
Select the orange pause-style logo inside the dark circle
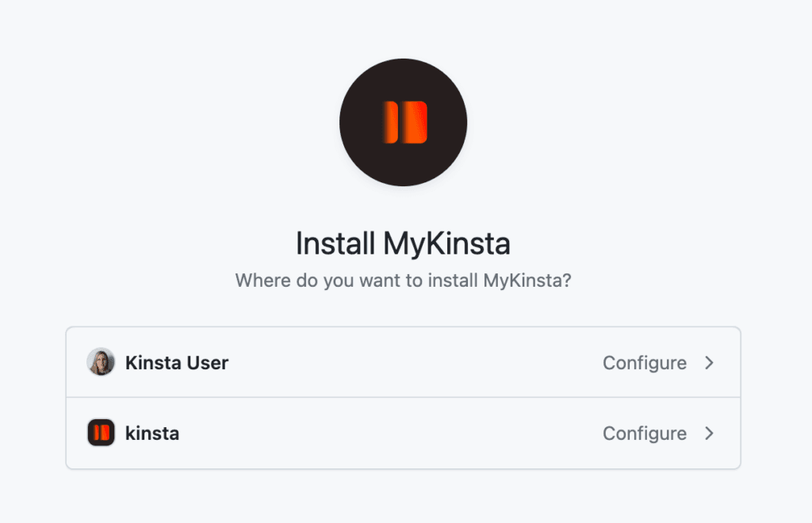pos(403,122)
